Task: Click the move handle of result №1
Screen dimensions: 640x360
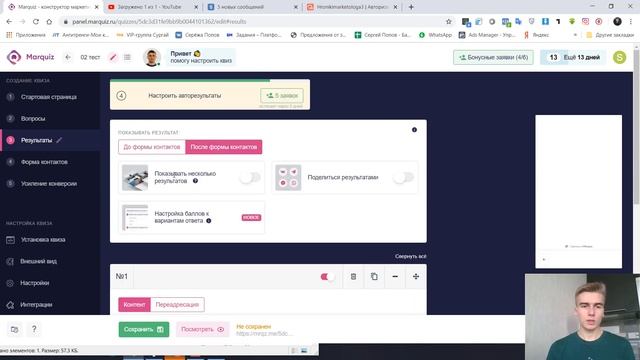Action: pos(416,277)
